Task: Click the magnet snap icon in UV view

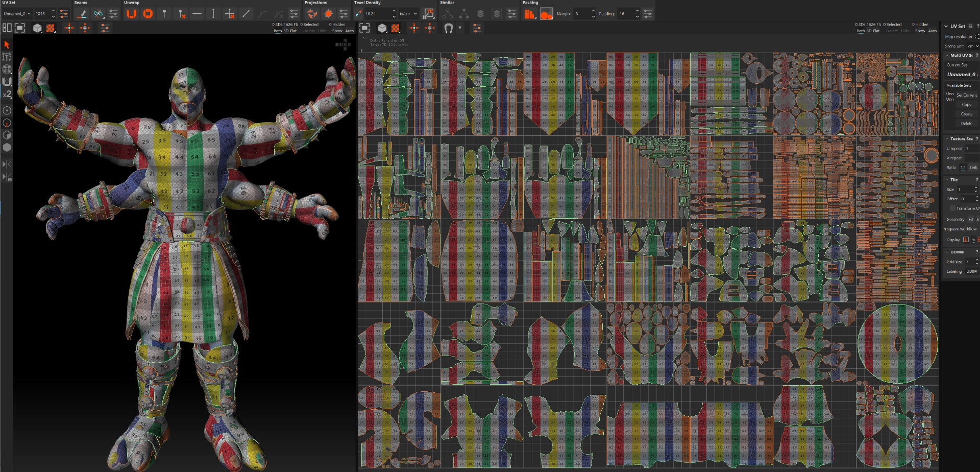Action: point(449,28)
